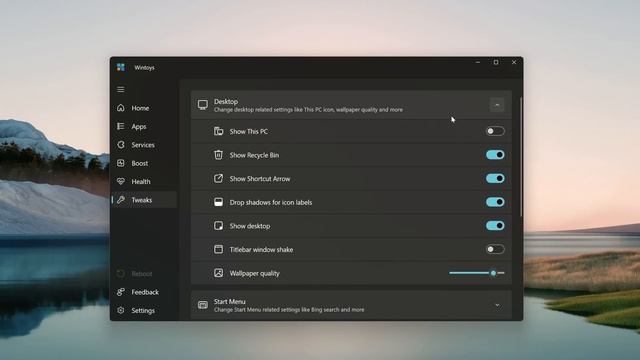Enable the Show This PC toggle
The width and height of the screenshot is (640, 360).
coord(495,131)
